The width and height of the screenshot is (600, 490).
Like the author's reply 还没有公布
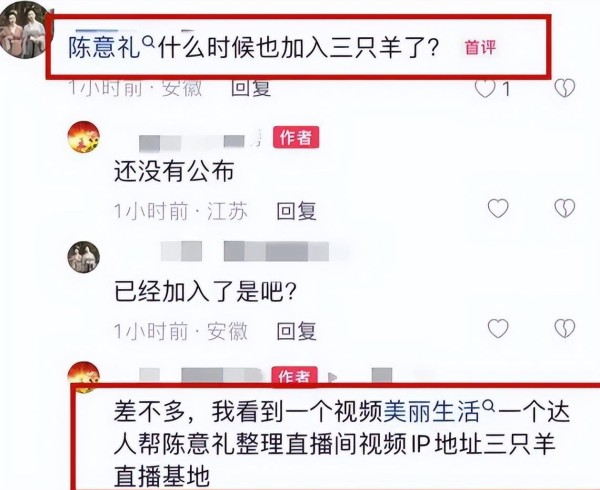(x=498, y=208)
